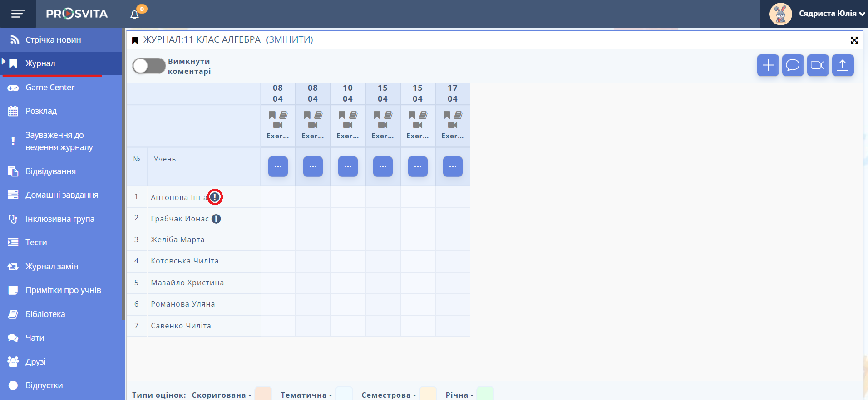Click the plus button to add a lesson
Screen dimensions: 868x400
coord(768,65)
